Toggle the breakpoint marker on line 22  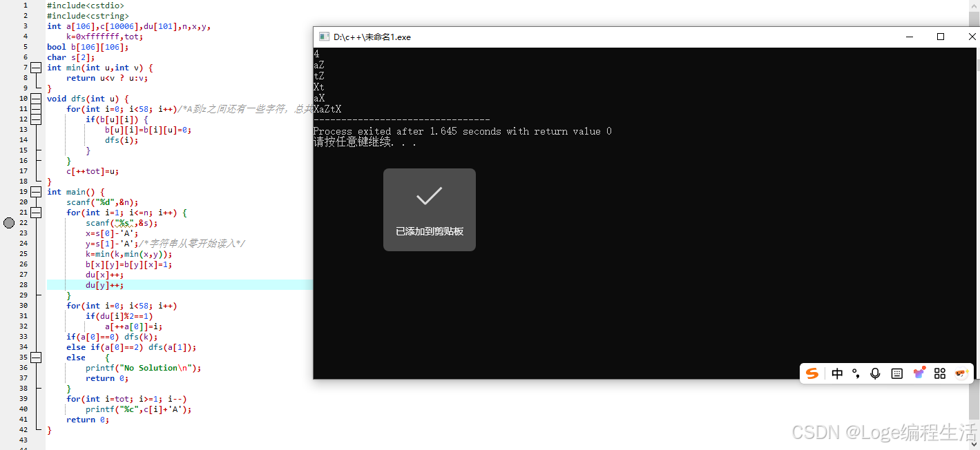[9, 223]
